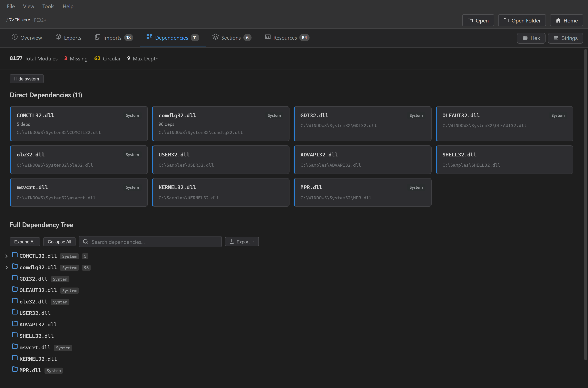
Task: Click the Collapse All button
Action: (59, 242)
